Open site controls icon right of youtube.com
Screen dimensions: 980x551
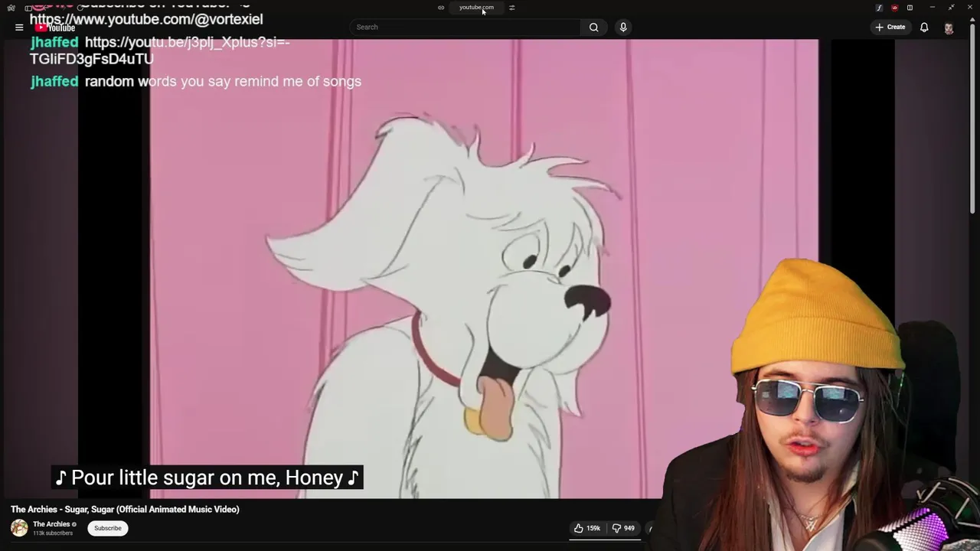click(x=511, y=8)
